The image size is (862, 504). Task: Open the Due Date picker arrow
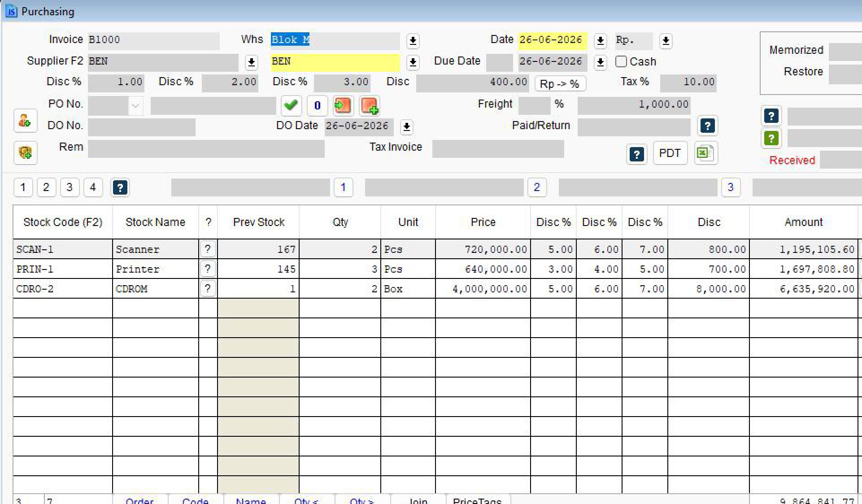click(x=600, y=62)
